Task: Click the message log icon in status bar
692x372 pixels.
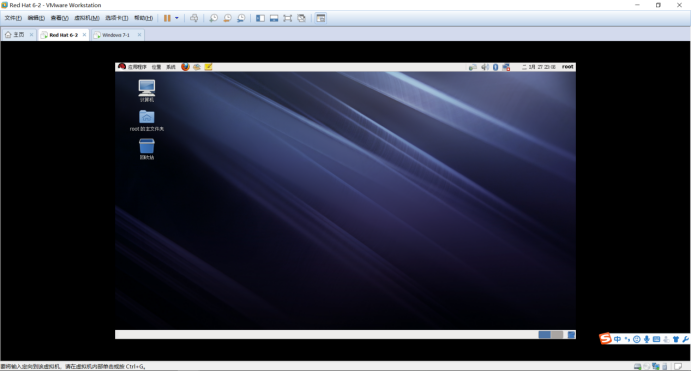Action: (x=678, y=367)
